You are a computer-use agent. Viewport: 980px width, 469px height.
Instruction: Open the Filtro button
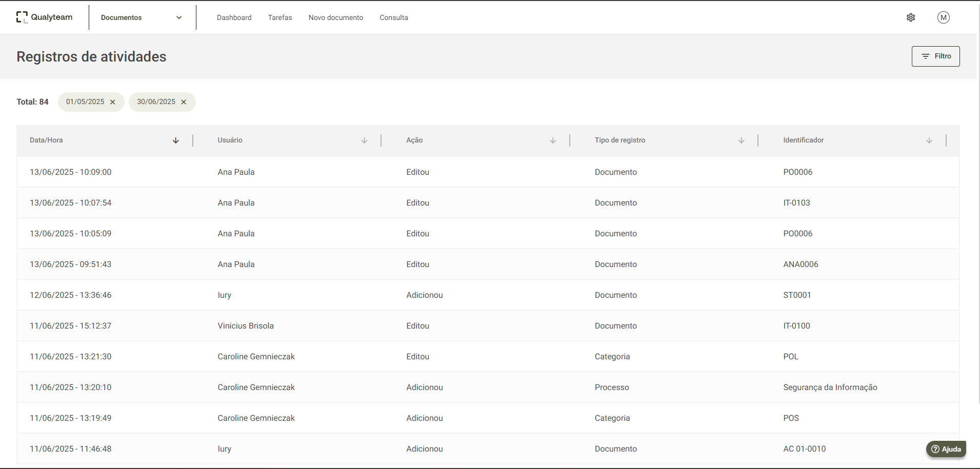point(936,56)
